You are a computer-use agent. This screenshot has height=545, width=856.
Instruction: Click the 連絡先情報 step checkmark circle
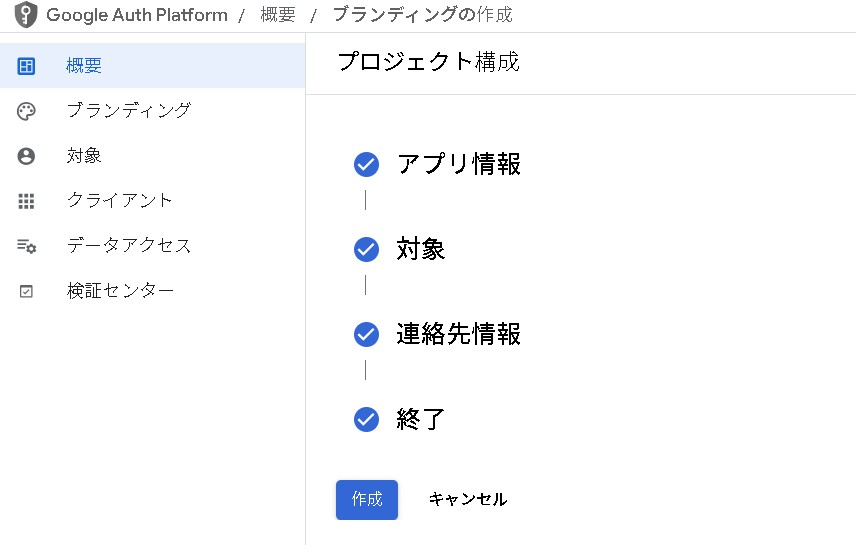point(366,335)
